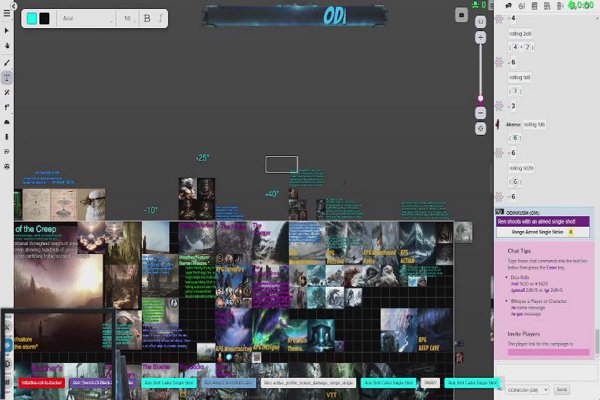Image resolution: width=600 pixels, height=400 pixels.
Task: Run the PARRY macro button
Action: coord(430,382)
